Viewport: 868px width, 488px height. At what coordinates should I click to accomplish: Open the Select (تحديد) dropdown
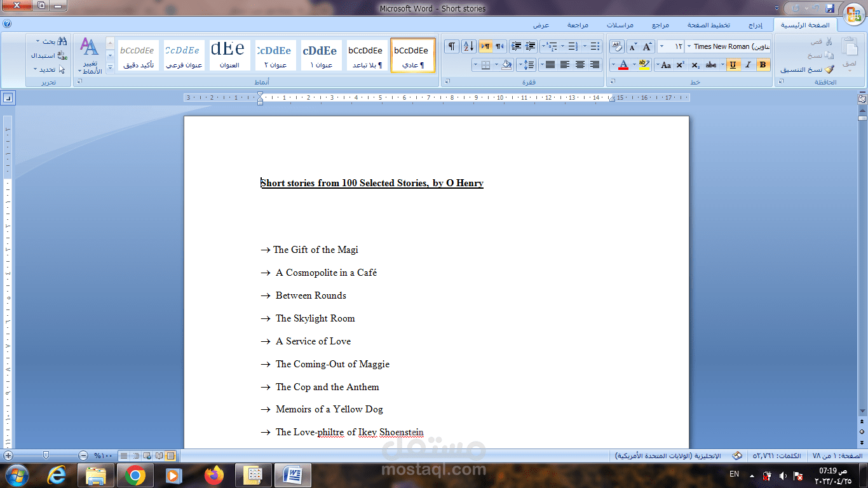(49, 69)
